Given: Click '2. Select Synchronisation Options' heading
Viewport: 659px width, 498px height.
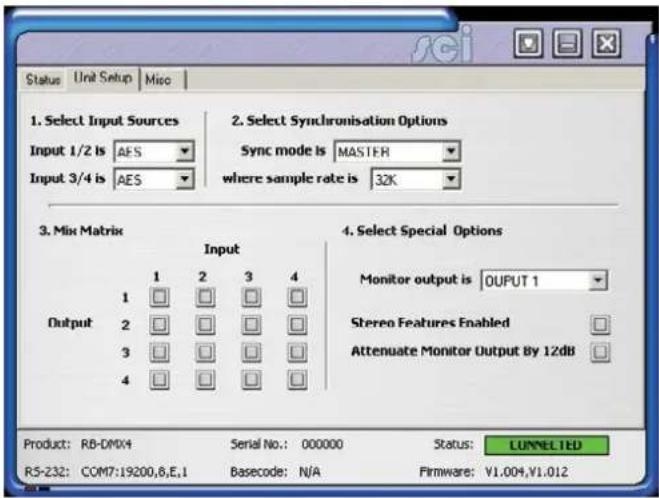Looking at the screenshot, I should (x=339, y=121).
